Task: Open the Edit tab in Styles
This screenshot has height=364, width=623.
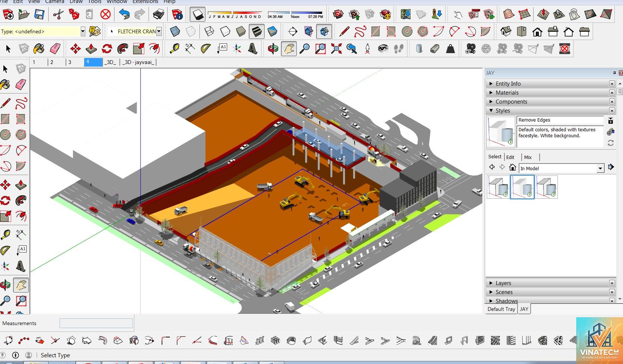Action: pyautogui.click(x=510, y=157)
